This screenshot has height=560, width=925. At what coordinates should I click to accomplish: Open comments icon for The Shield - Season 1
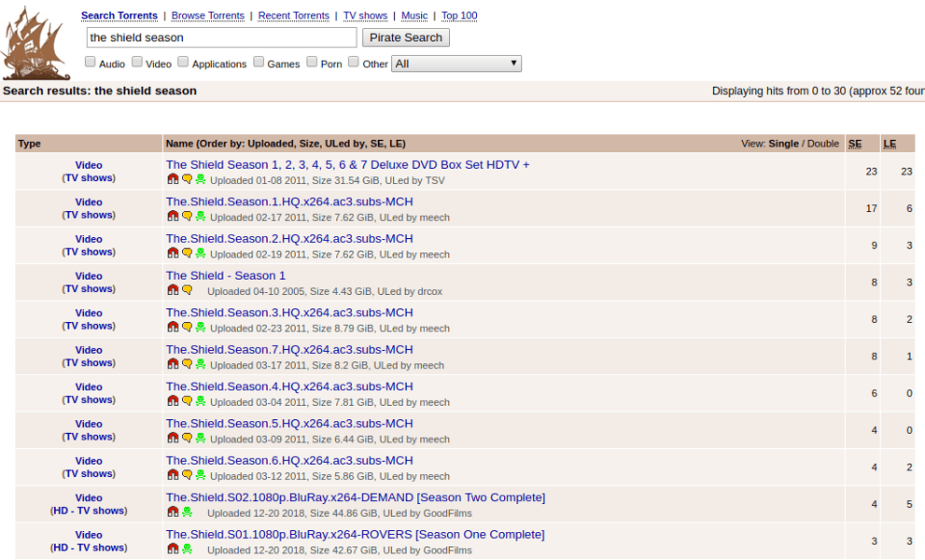[x=187, y=289]
